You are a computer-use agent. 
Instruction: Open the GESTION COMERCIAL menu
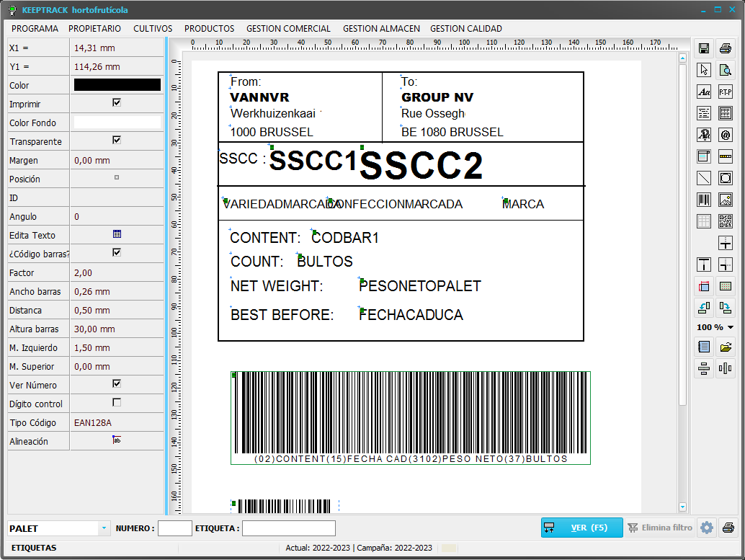tap(288, 29)
